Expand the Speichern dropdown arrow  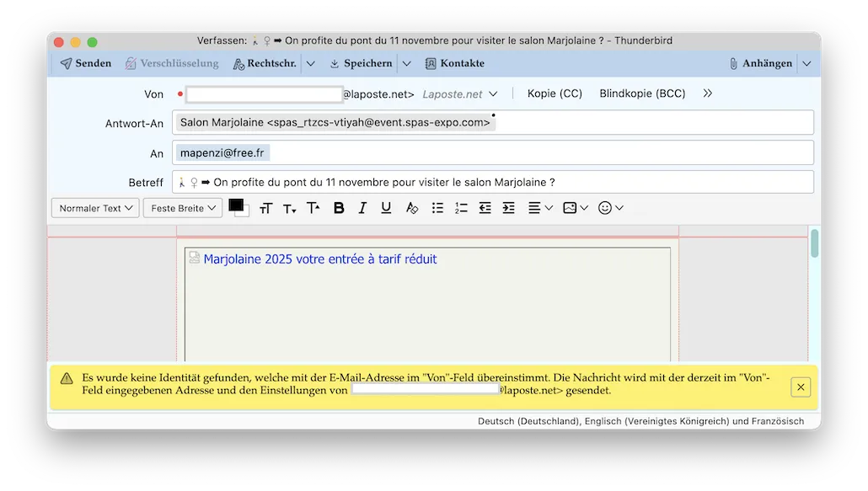(406, 63)
